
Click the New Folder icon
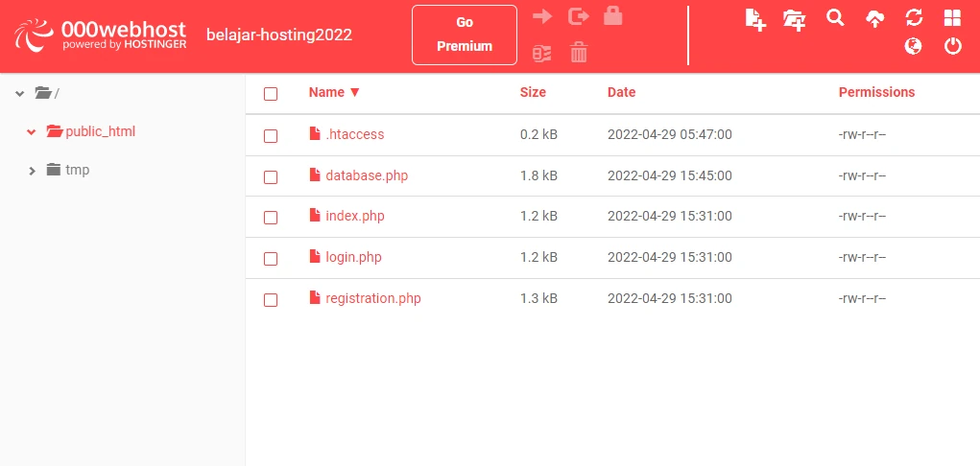pos(795,19)
